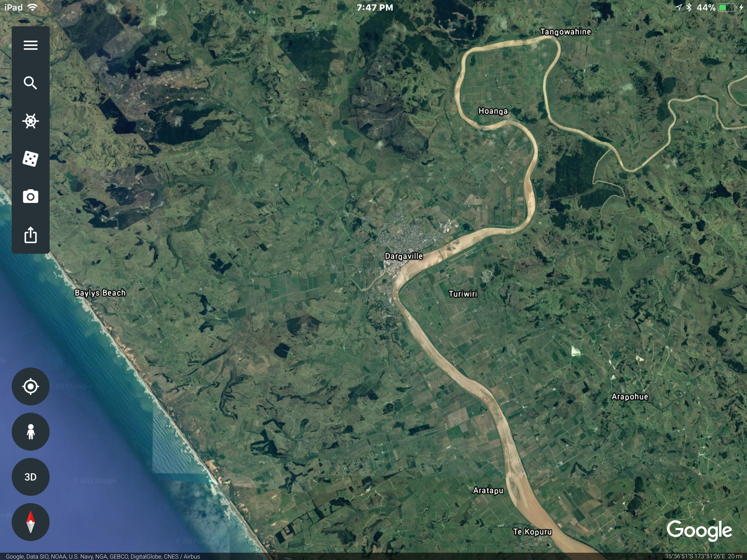The image size is (747, 560).
Task: Select the Te Kopuru label
Action: click(x=532, y=532)
